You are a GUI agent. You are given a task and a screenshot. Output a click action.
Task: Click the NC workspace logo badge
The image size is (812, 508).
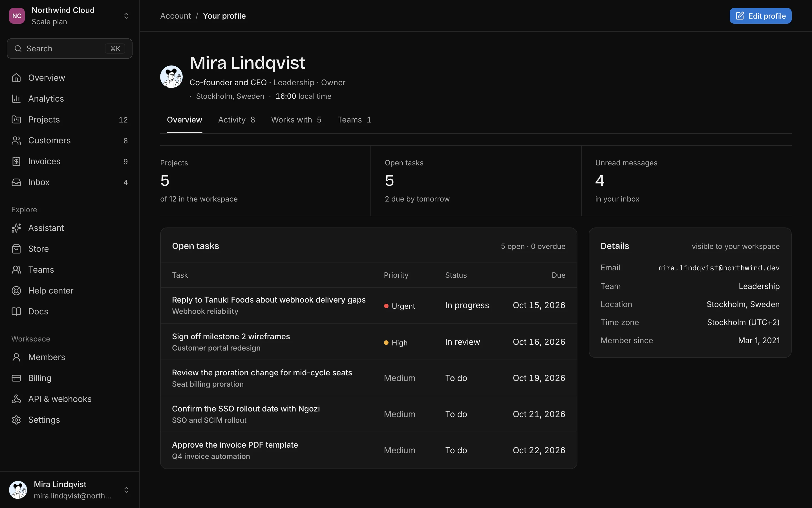click(x=17, y=16)
